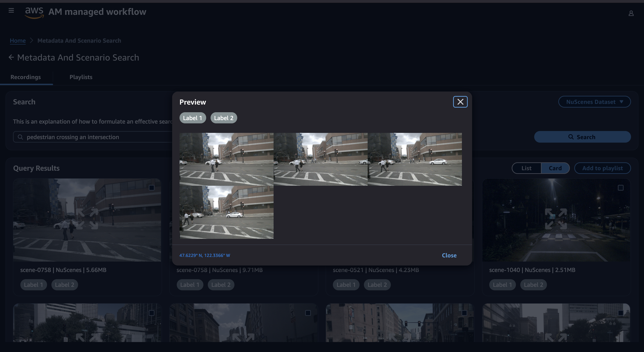Select the Recordings tab
The width and height of the screenshot is (644, 352).
25,77
